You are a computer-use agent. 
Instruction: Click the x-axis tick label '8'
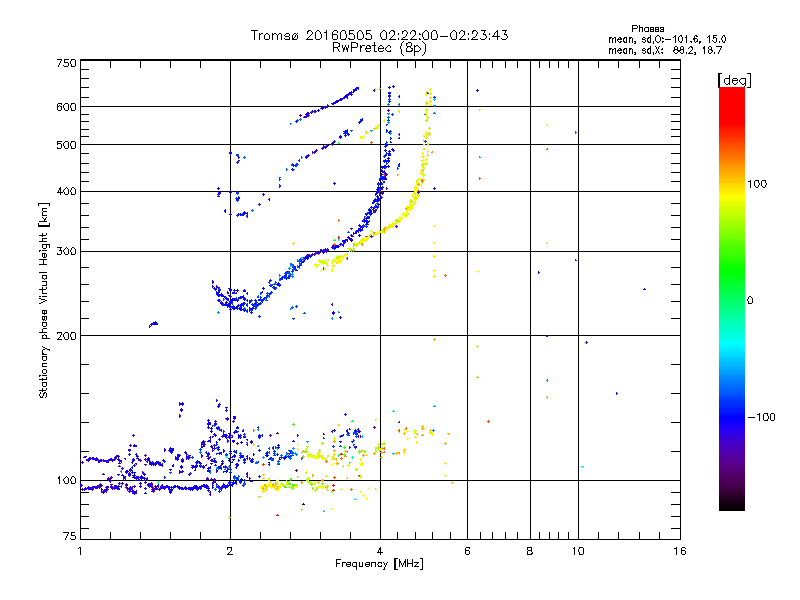point(530,551)
